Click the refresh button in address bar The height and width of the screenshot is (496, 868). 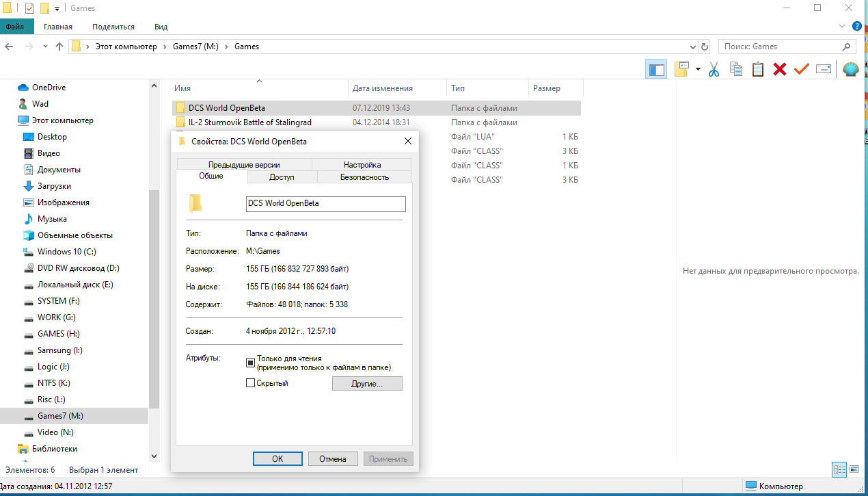705,47
